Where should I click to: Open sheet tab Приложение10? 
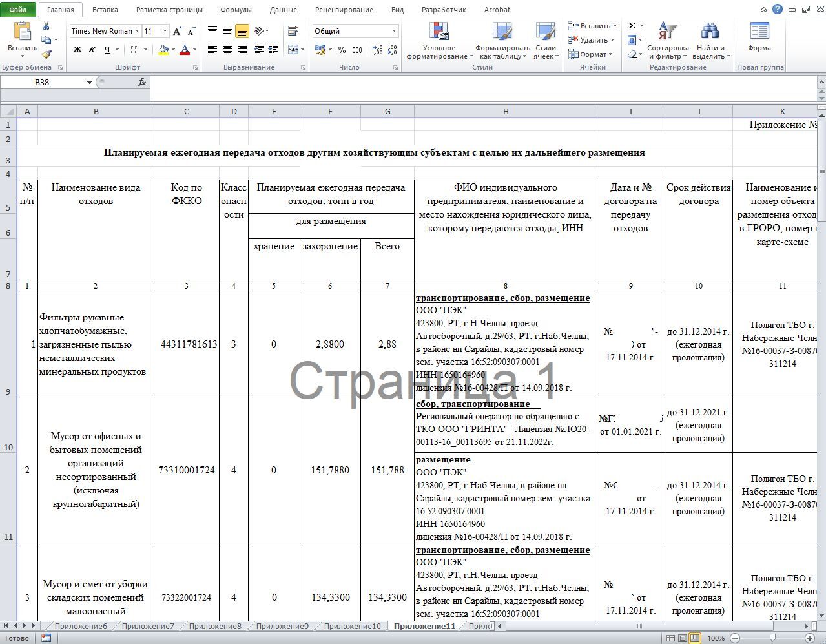point(352,626)
